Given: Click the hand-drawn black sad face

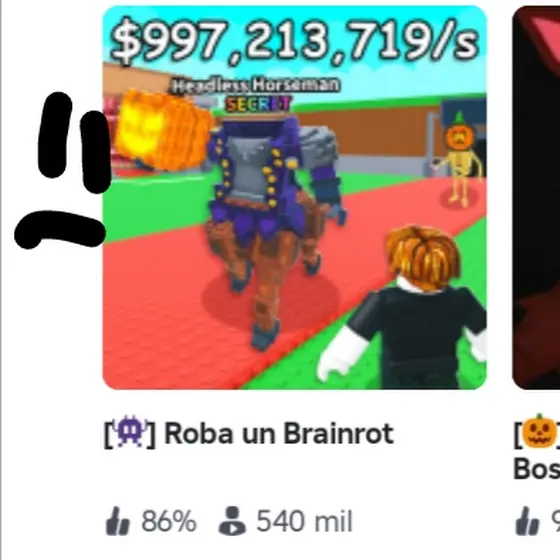Looking at the screenshot, I should [62, 171].
